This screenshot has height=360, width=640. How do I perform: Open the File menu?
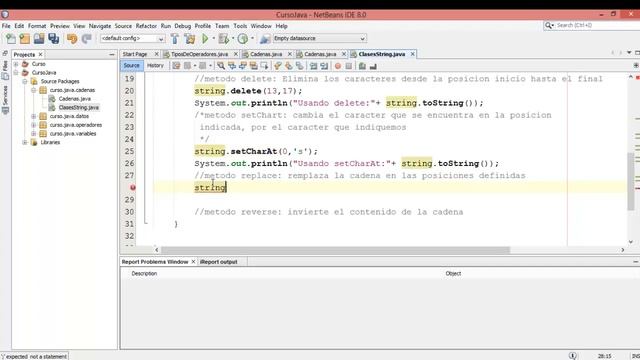coord(6,26)
